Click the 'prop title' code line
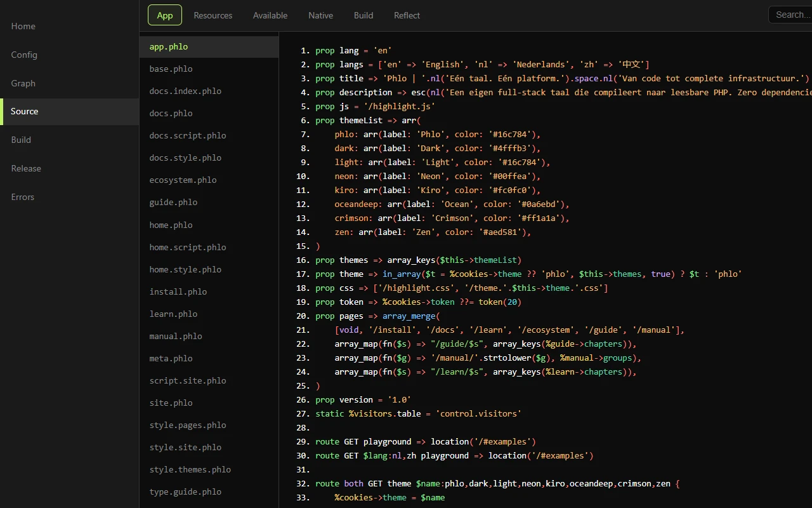Viewport: 812px width, 508px height. (x=562, y=79)
